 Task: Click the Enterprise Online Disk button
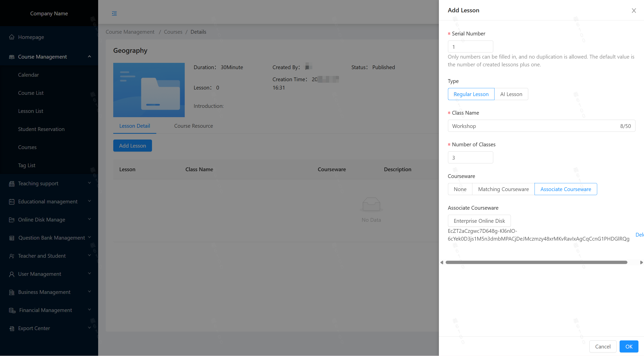(479, 221)
